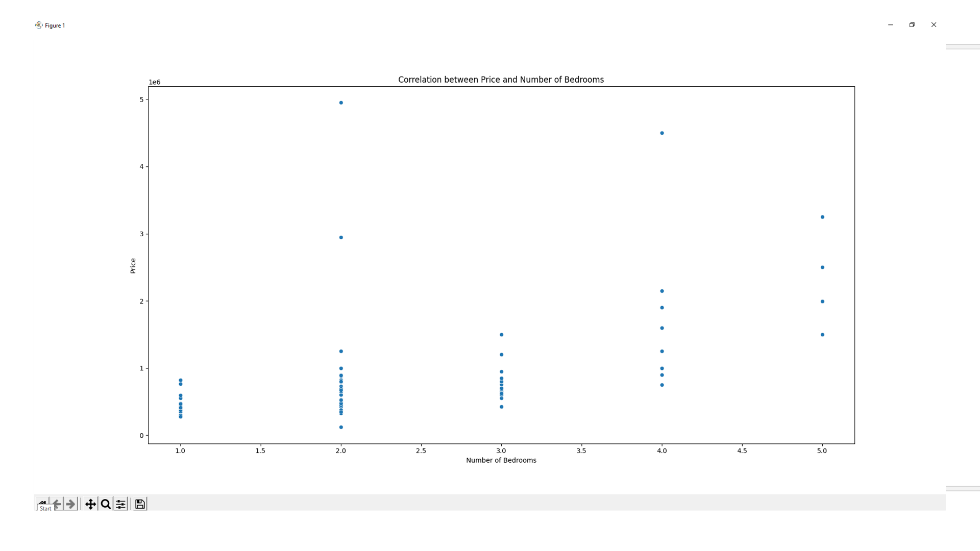Click the y-axis tick label 2
The image size is (980, 551).
141,301
